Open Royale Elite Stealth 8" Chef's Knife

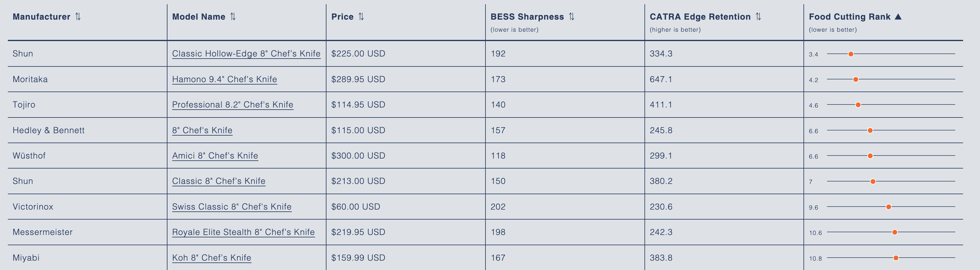click(x=243, y=232)
